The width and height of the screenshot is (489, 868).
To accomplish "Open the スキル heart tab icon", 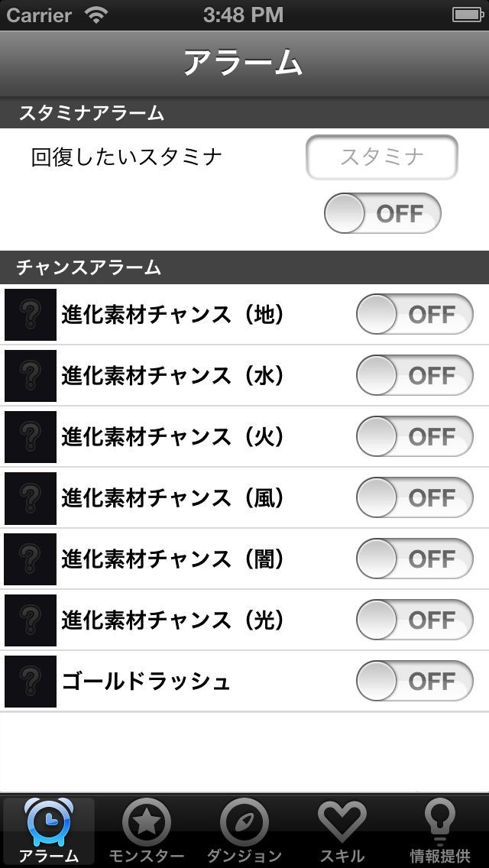I will point(342,822).
